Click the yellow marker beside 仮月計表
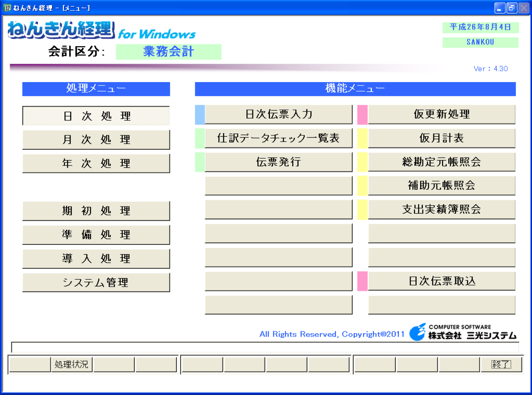The height and width of the screenshot is (395, 532). pos(363,138)
